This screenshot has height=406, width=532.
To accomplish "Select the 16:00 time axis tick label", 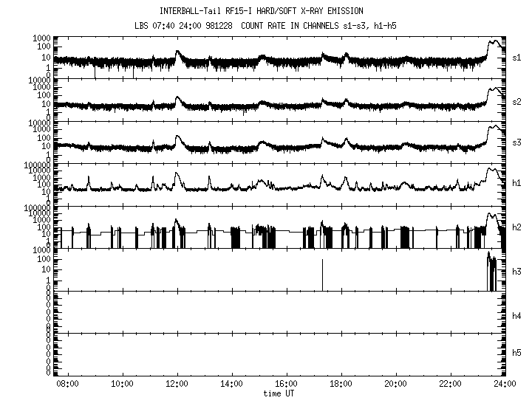I will pos(286,384).
